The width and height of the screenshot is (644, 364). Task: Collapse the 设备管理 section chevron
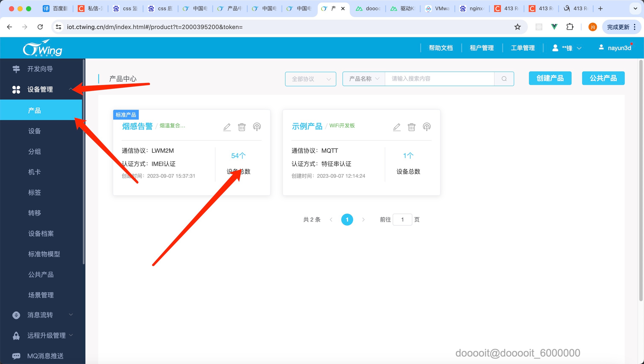[x=71, y=89]
